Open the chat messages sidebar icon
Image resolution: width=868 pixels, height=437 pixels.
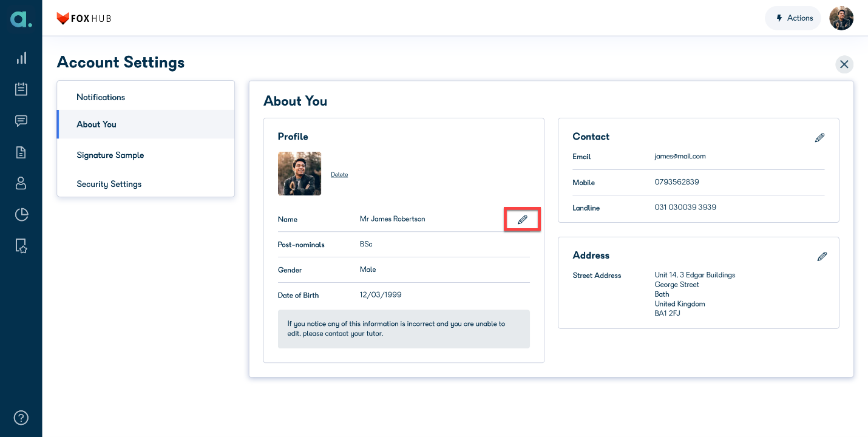21,121
